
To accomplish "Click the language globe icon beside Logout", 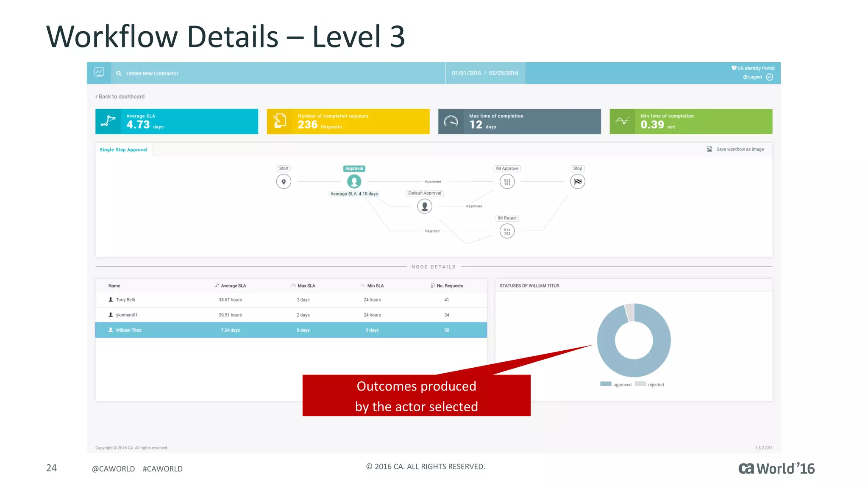I will pyautogui.click(x=770, y=77).
